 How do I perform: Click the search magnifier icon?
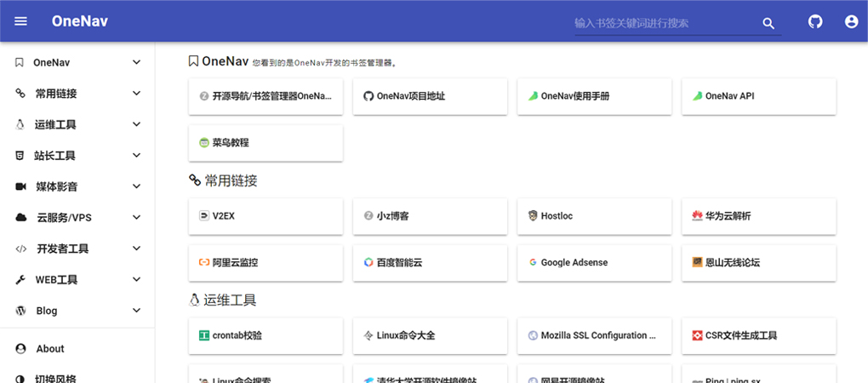click(x=768, y=23)
